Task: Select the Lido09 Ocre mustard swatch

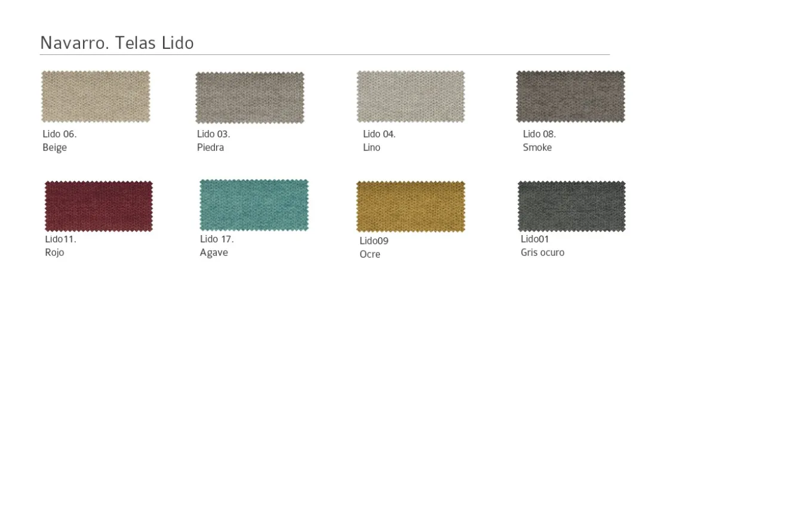Action: (411, 206)
